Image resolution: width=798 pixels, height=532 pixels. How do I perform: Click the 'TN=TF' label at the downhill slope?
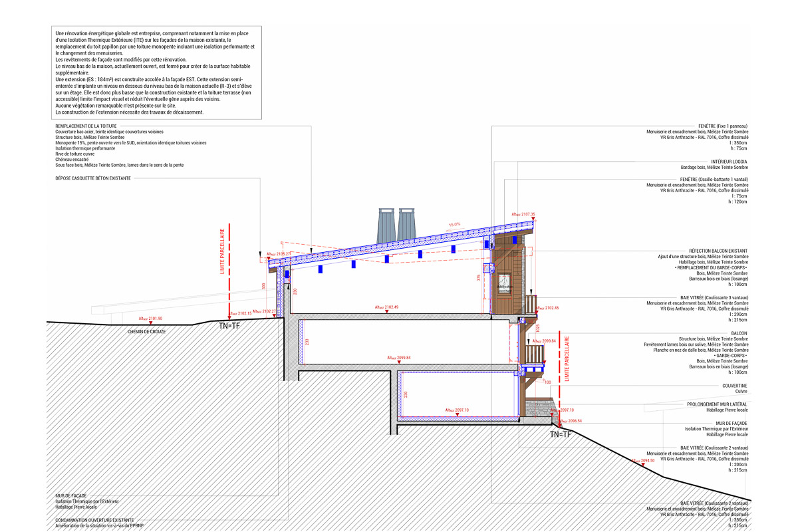click(x=562, y=434)
